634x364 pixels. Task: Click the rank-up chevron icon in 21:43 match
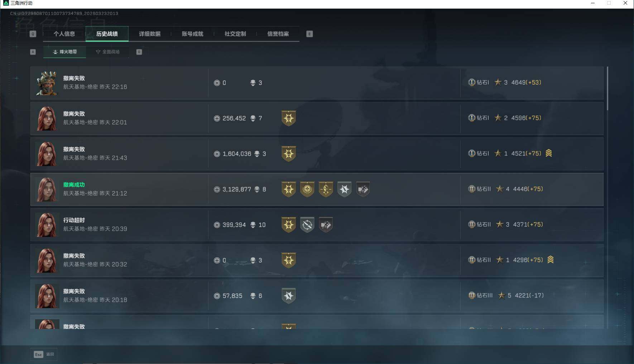(549, 153)
